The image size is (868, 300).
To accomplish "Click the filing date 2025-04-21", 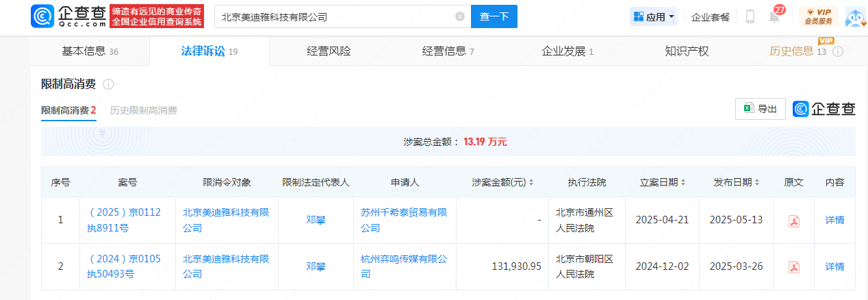I will click(x=662, y=221).
